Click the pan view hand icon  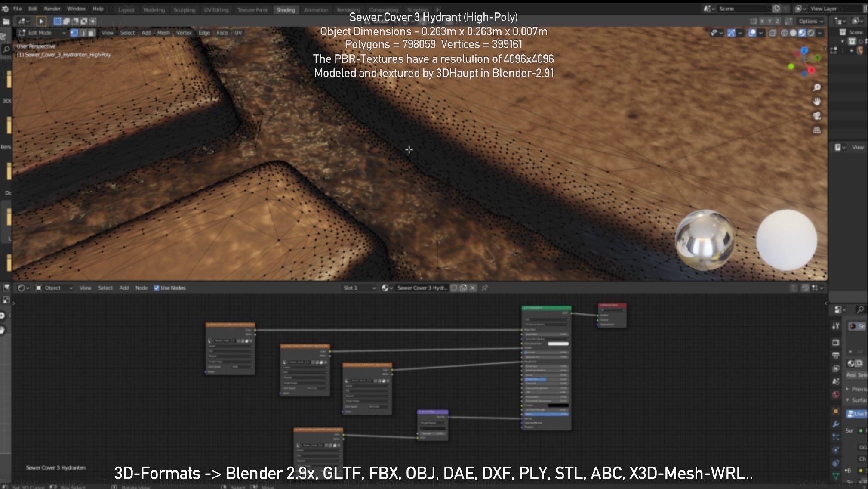[816, 102]
